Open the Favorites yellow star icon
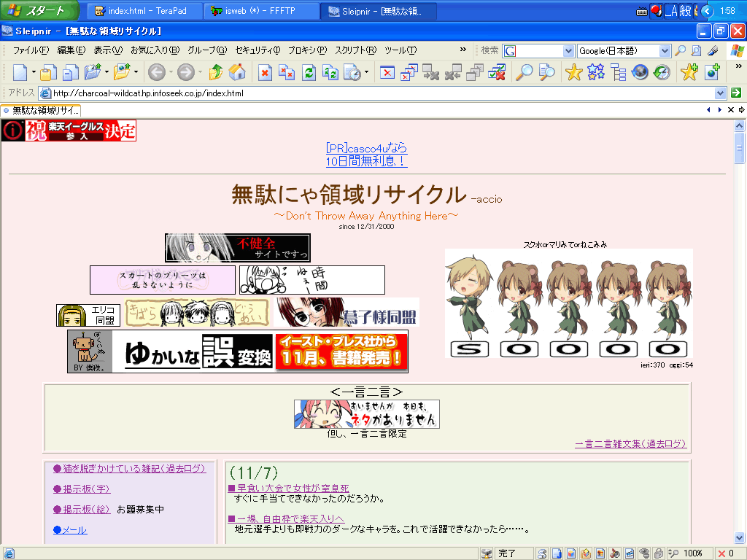The width and height of the screenshot is (747, 560). (x=574, y=72)
